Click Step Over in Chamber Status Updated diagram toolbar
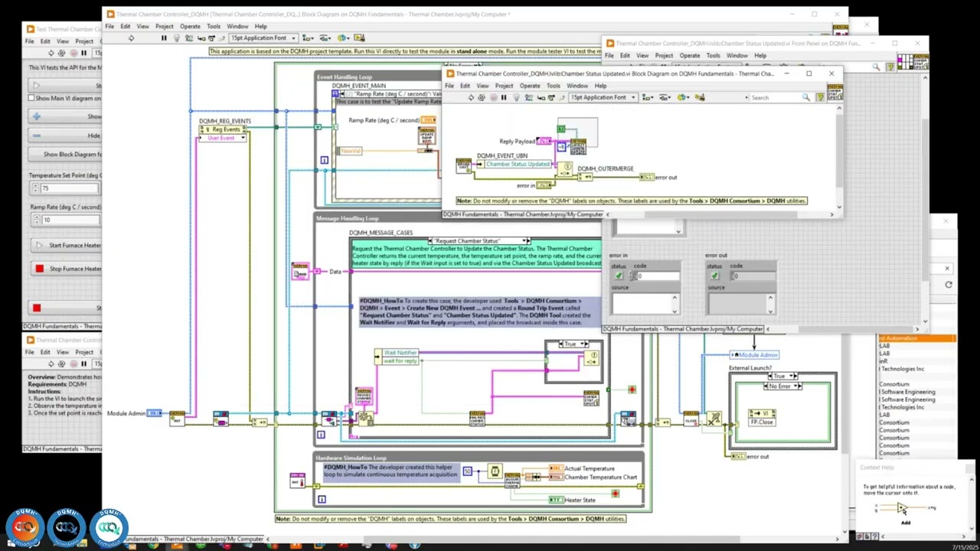 (551, 97)
